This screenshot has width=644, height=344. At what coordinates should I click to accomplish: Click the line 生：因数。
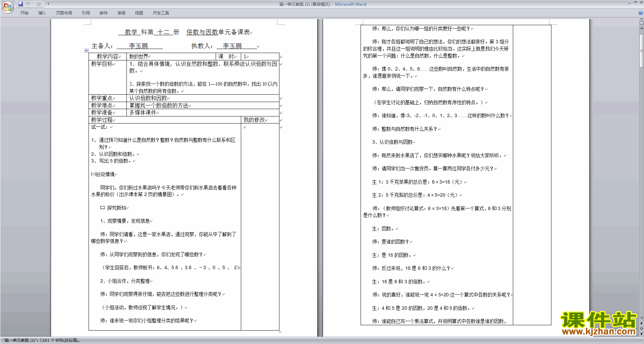[x=383, y=229]
